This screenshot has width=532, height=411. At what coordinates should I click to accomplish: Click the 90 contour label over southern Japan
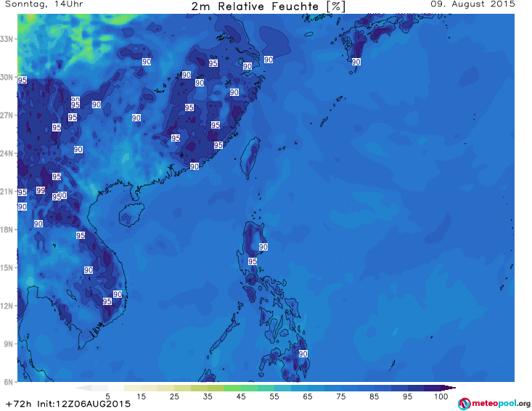[x=356, y=62]
